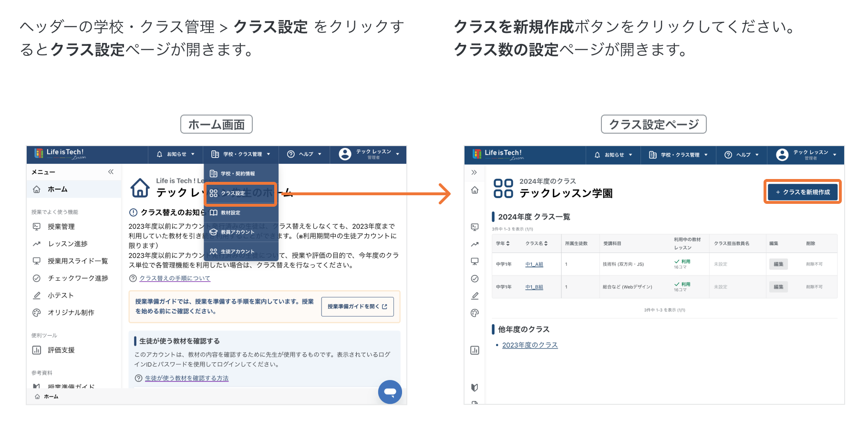Open 評価支援 under 便利ツール
Viewport: 868px width, 422px height.
point(61,350)
